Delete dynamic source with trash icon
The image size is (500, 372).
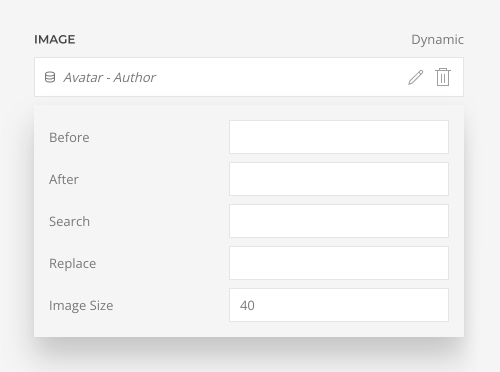(x=443, y=77)
